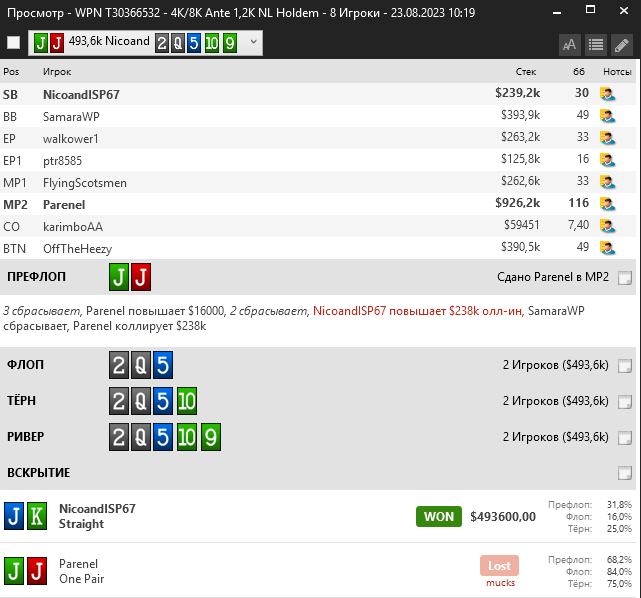Select player walkower1 in the table

(71, 139)
